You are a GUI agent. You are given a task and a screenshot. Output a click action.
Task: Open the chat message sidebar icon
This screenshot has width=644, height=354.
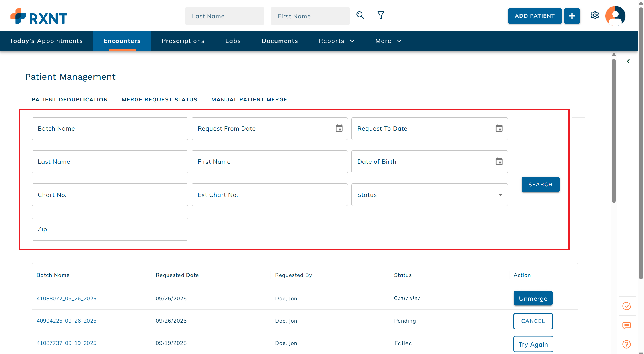(x=627, y=325)
